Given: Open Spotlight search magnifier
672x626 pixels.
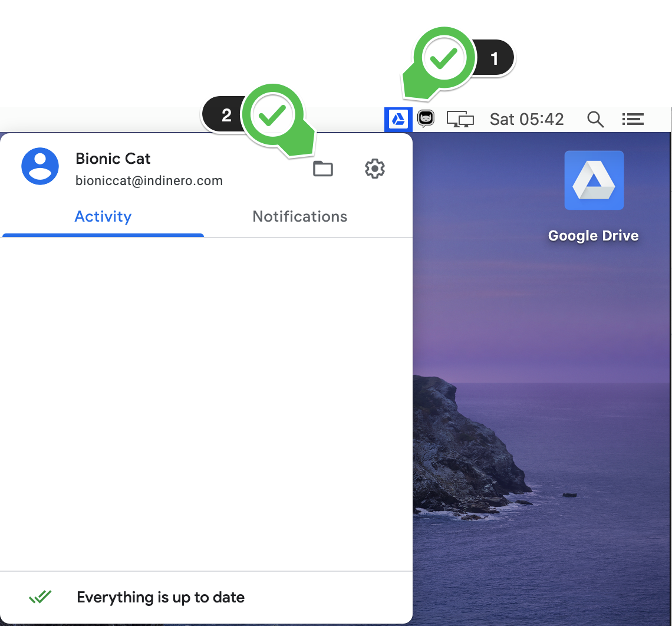Looking at the screenshot, I should 595,119.
